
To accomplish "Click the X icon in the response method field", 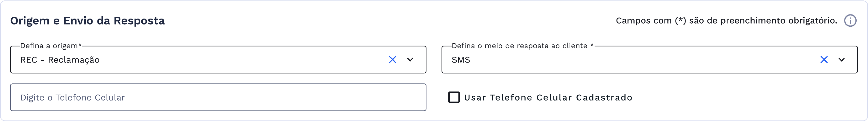I will (x=825, y=60).
